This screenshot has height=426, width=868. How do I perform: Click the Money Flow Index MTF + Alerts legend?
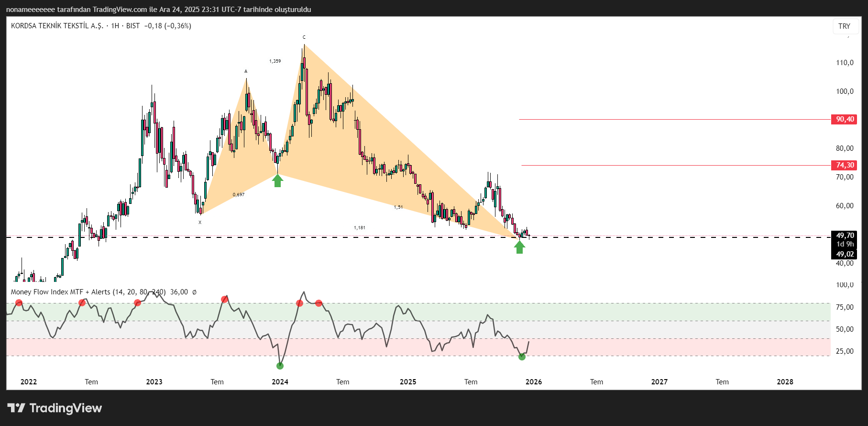point(88,292)
